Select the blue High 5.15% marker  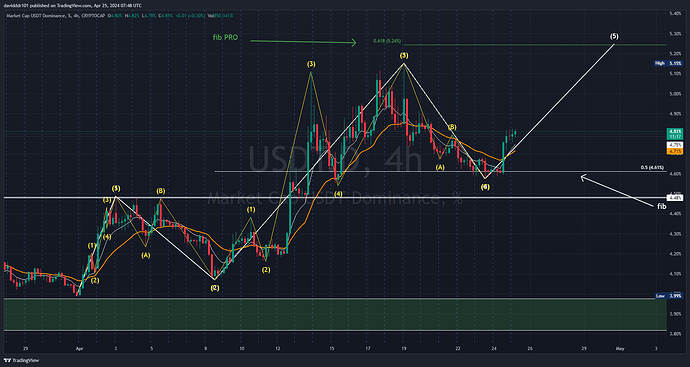point(668,63)
